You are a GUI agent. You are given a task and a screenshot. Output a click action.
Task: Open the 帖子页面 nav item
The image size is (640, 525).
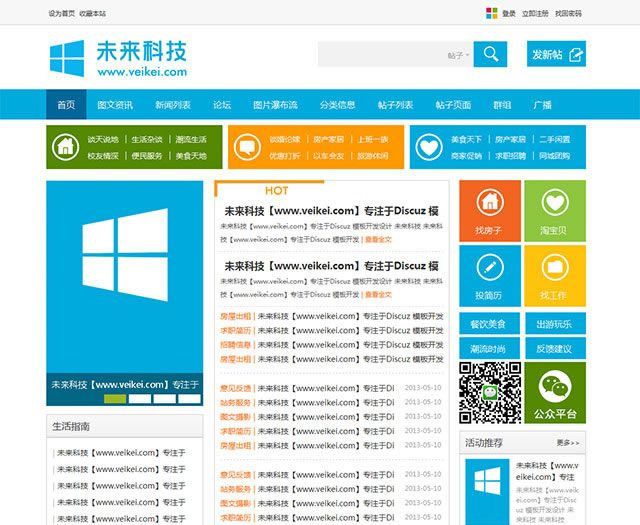click(453, 105)
